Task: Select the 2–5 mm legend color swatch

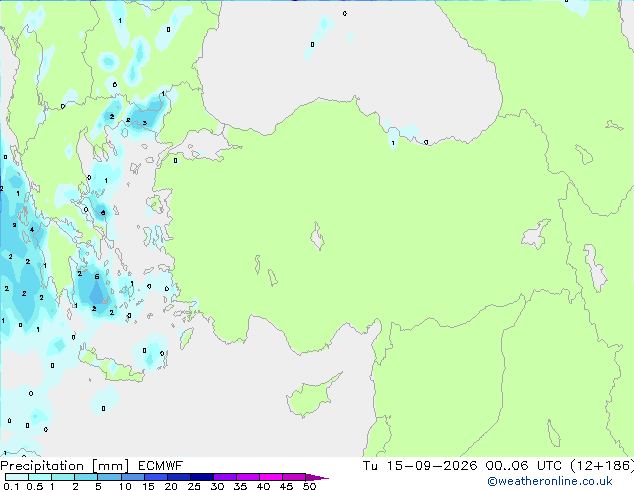Action: (x=86, y=477)
